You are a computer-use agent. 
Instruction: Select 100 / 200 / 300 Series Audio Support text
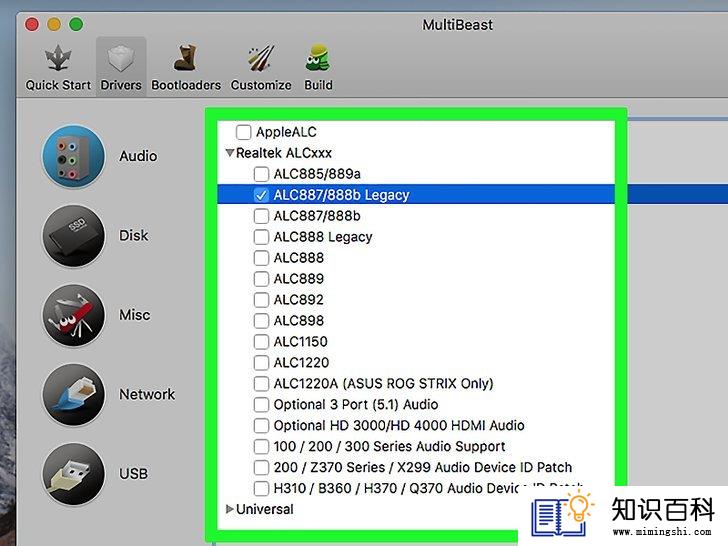coord(389,446)
